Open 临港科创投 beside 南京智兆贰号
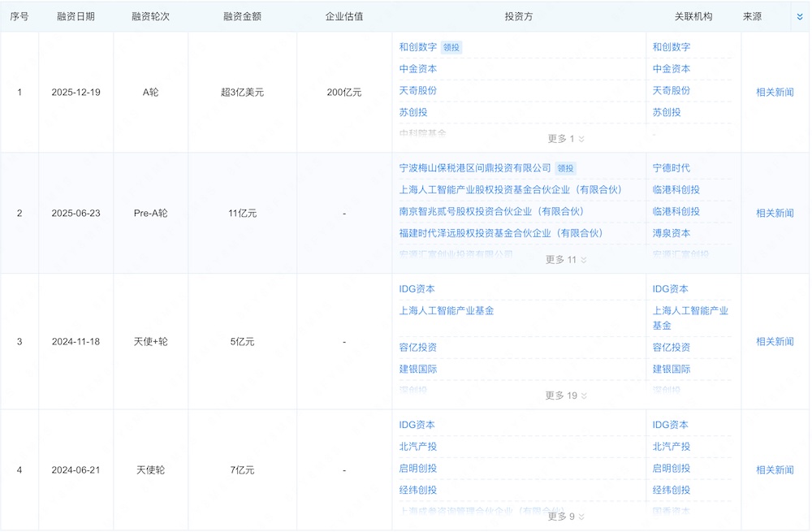 pos(676,212)
